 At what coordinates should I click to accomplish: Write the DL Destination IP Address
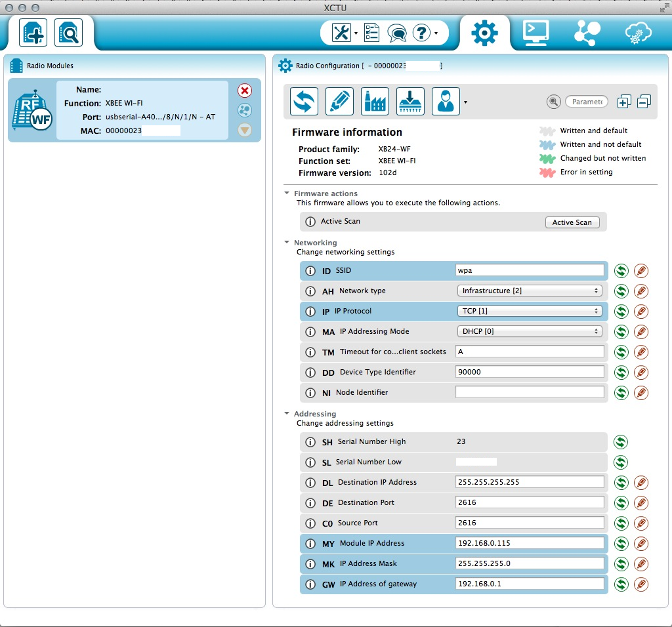[x=641, y=483]
